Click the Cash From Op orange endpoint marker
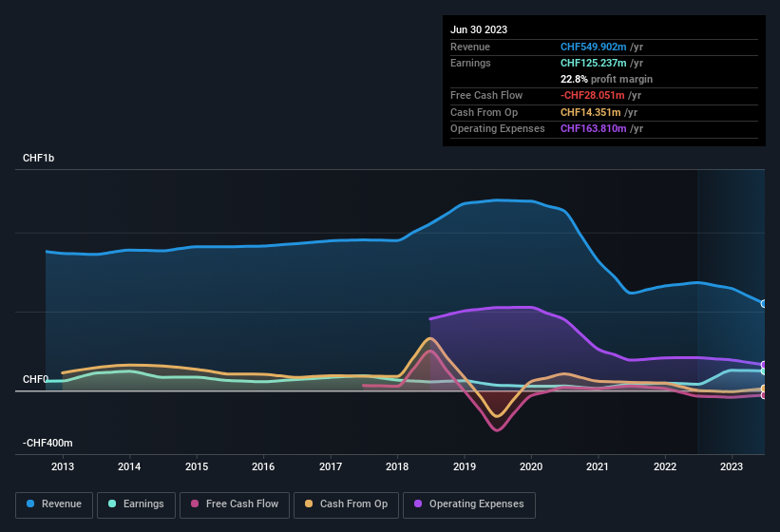780x532 pixels. [764, 389]
